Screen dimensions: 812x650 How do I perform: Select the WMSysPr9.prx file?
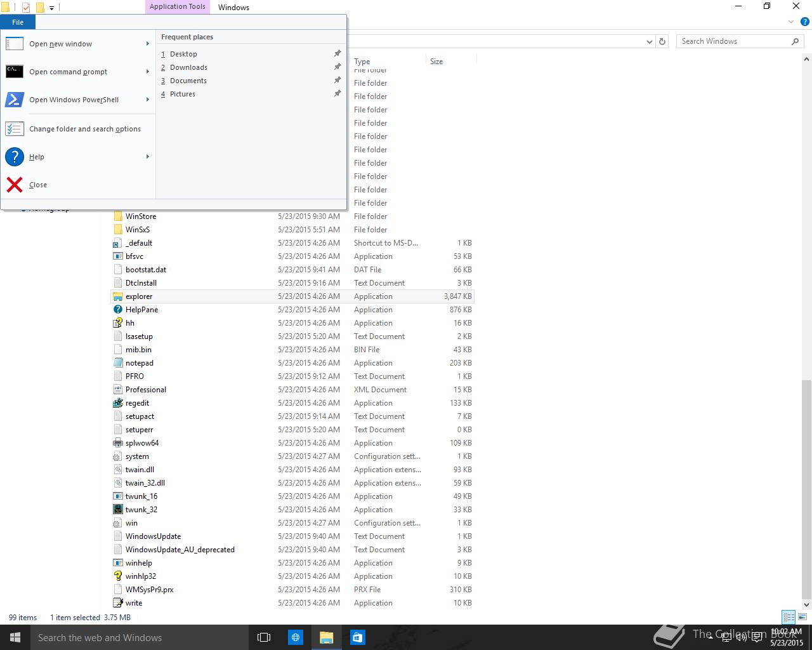(x=150, y=590)
